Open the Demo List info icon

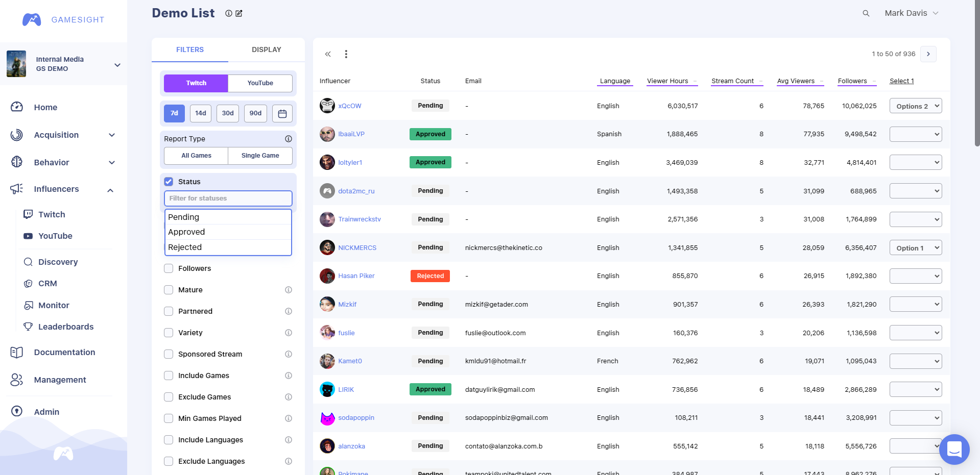[x=229, y=13]
